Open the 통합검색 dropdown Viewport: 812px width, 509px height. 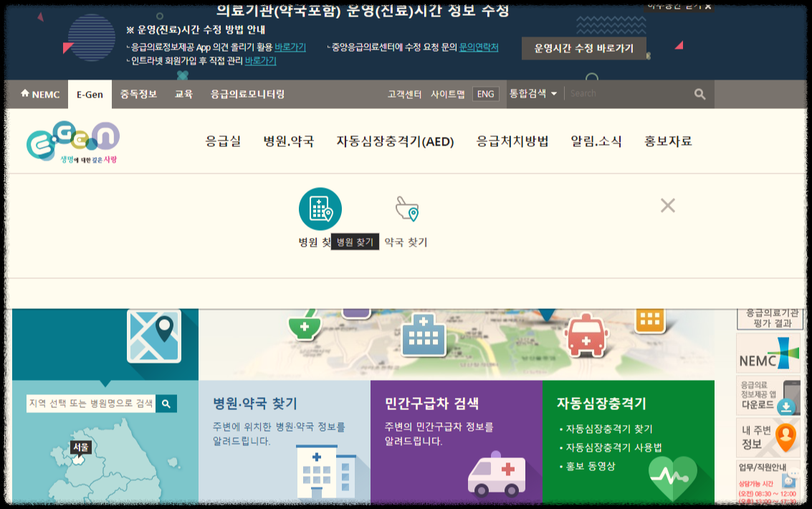533,94
